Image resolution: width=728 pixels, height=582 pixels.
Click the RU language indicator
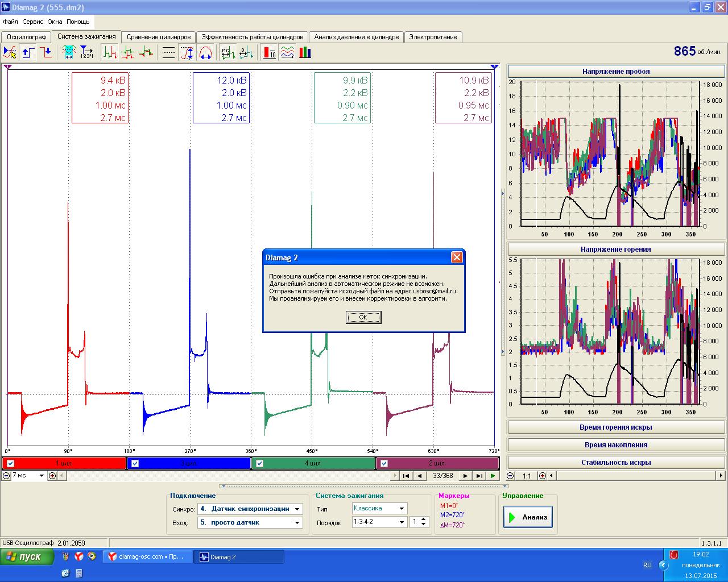point(647,565)
